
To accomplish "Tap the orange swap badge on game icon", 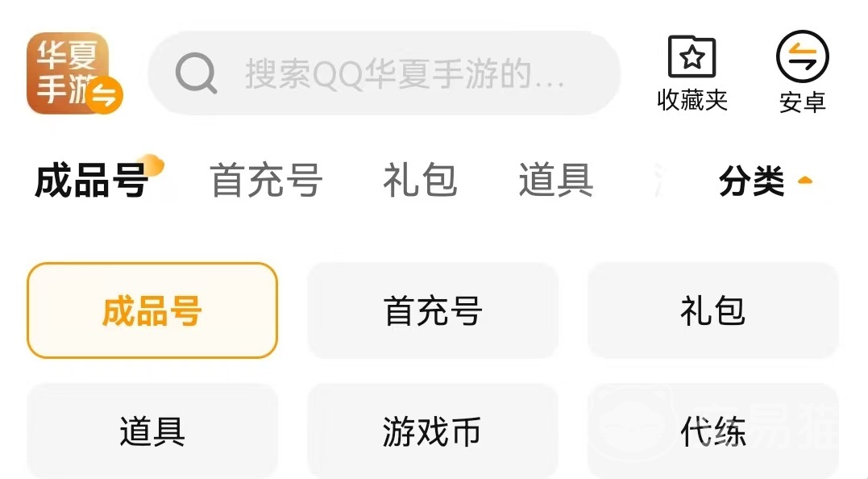I will (105, 95).
